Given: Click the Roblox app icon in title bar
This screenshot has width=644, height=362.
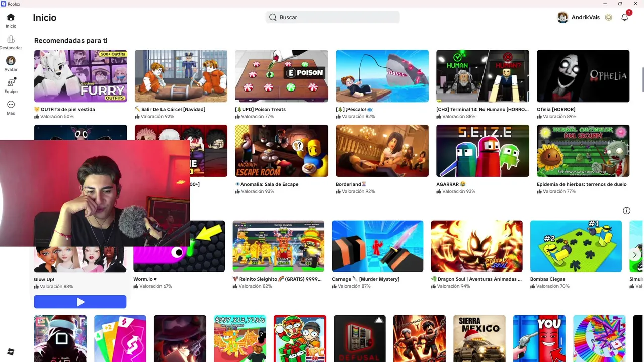Looking at the screenshot, I should [x=4, y=4].
